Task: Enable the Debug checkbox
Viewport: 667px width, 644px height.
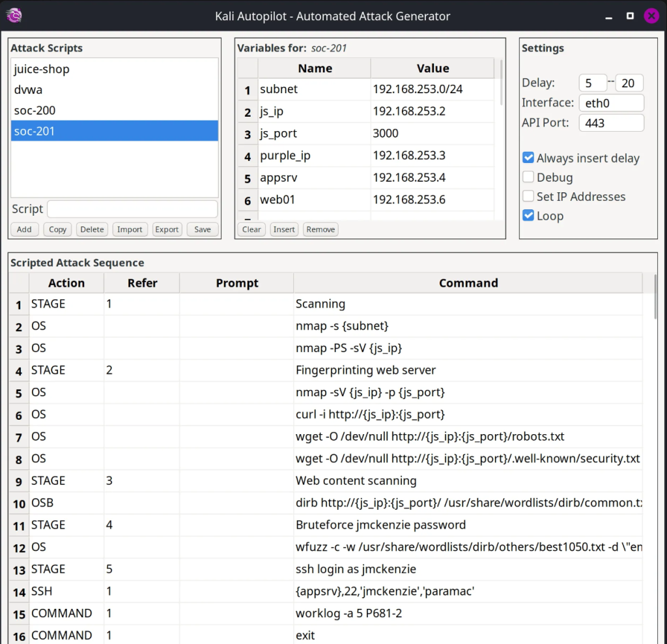Action: [528, 177]
